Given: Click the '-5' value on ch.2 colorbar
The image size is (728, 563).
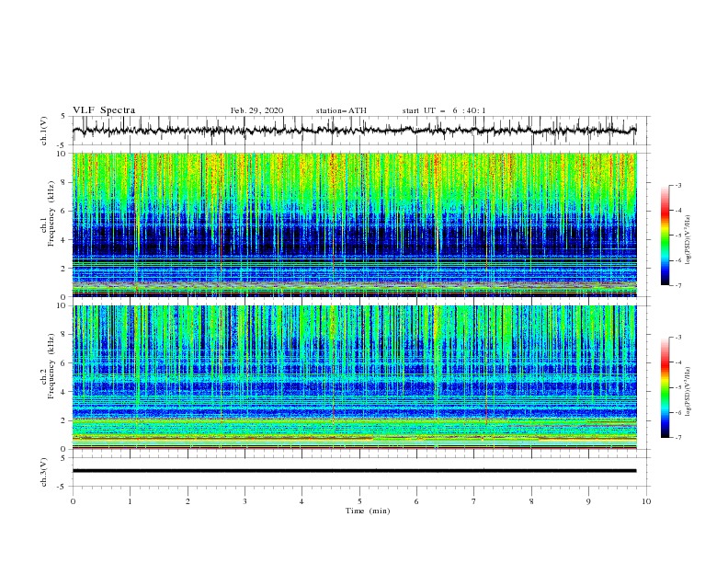Looking at the screenshot, I should point(678,387).
